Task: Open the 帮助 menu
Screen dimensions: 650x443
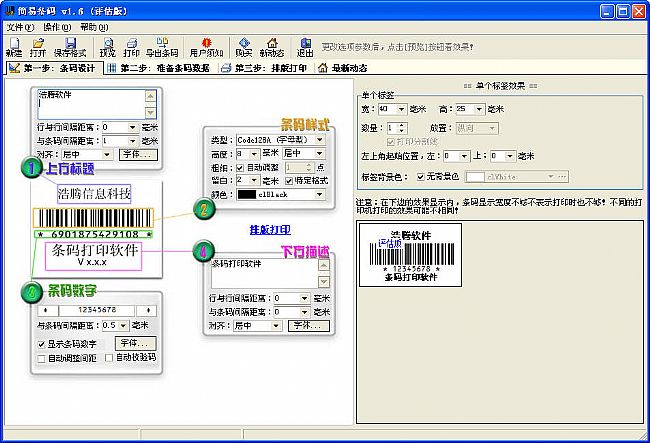Action: (x=94, y=27)
